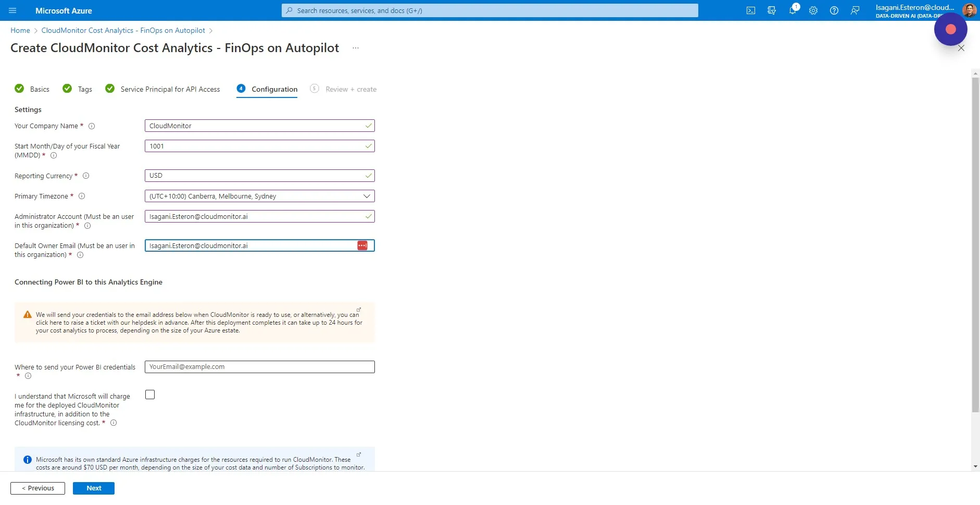Click the user account avatar

point(969,10)
